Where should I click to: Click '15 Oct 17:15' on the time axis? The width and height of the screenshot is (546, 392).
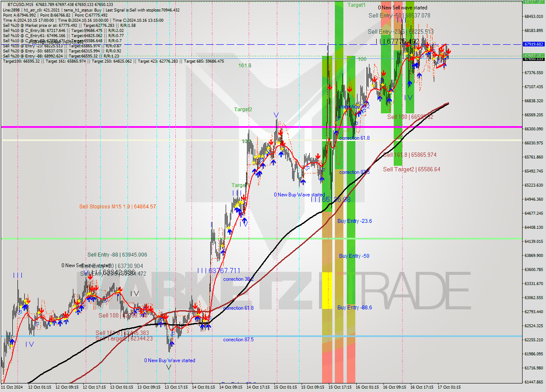tap(340, 387)
